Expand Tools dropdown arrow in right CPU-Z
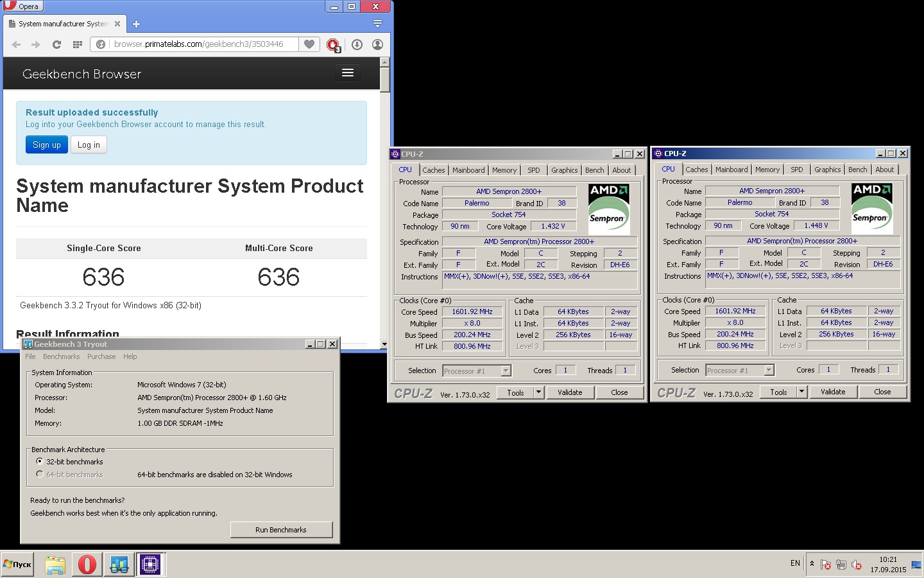924x578 pixels. [801, 392]
